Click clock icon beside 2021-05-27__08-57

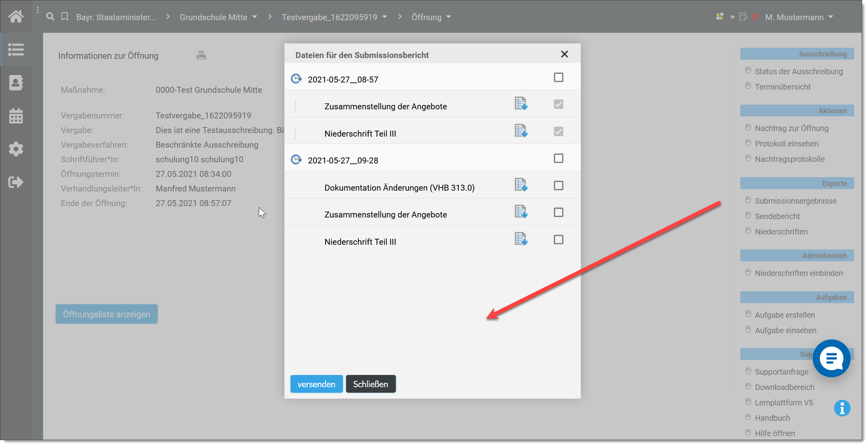296,79
